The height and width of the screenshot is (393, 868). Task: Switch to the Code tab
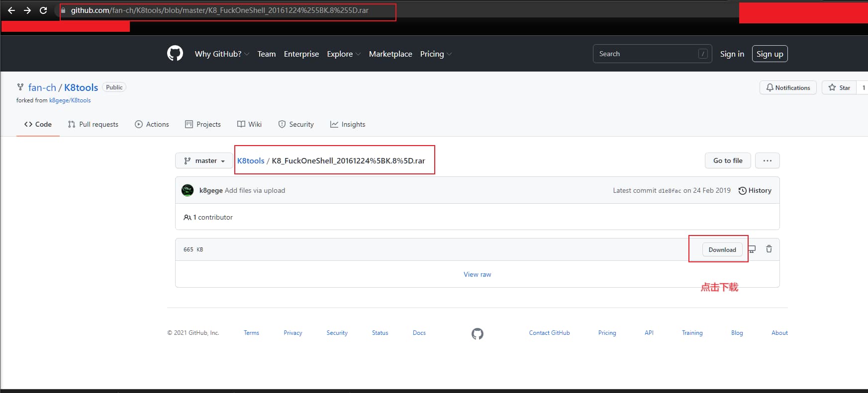pyautogui.click(x=38, y=124)
